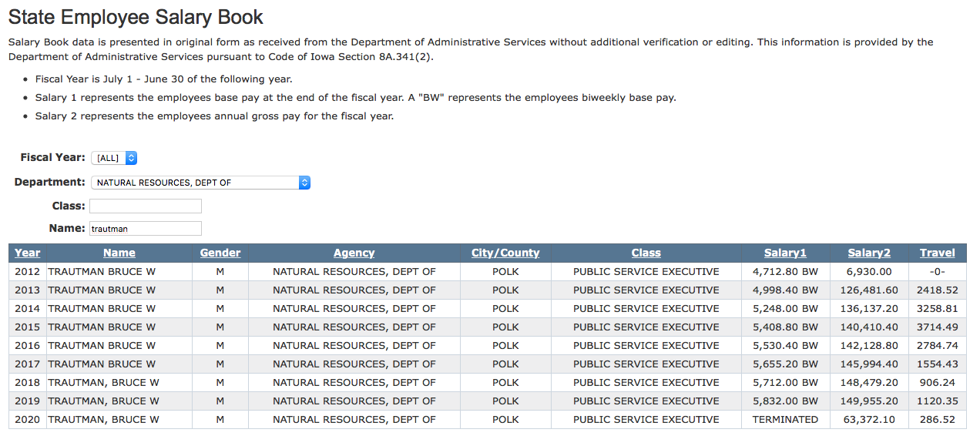Sort table by Salary2 column header

pos(869,253)
